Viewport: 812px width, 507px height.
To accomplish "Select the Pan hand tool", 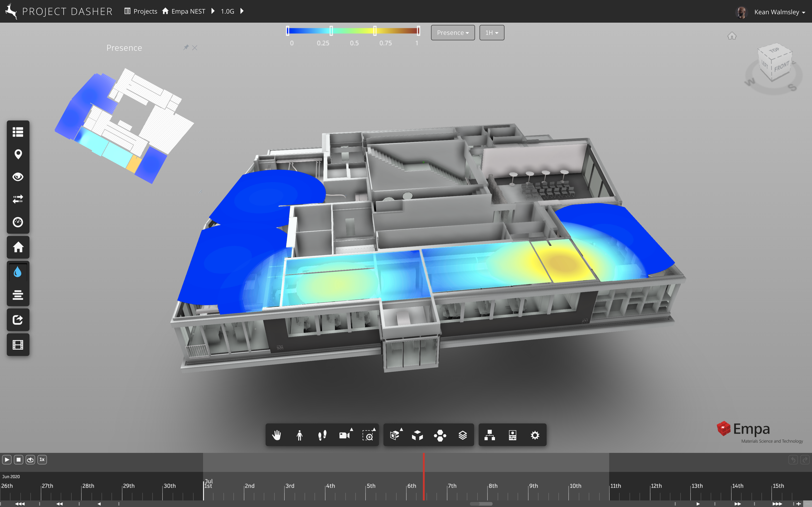I will pos(276,435).
